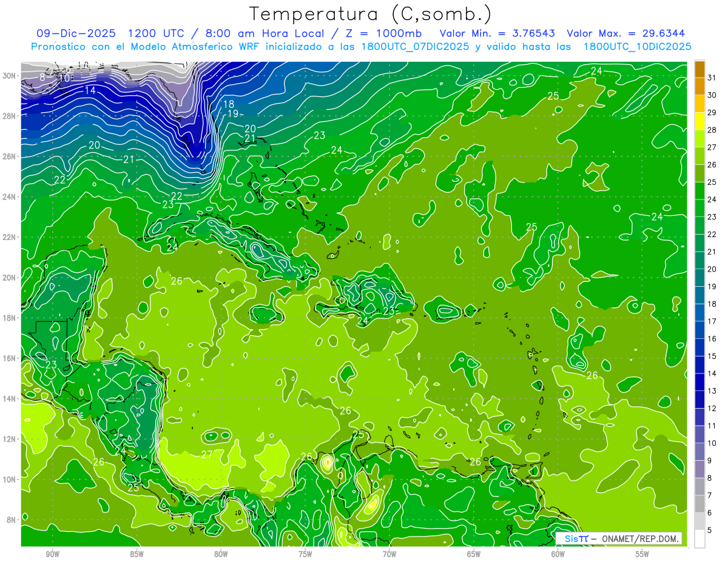Click the '12N' latitude axis label
728x562 pixels.
click(x=10, y=439)
